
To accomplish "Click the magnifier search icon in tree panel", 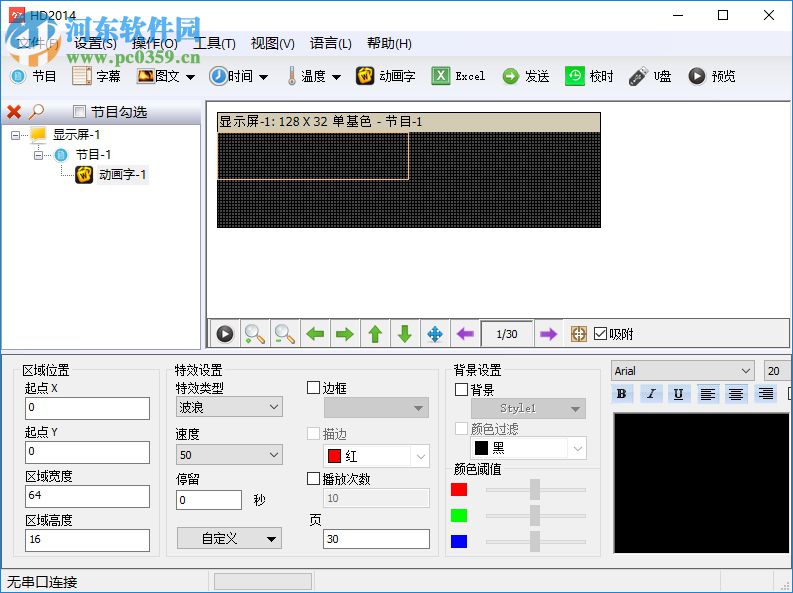I will [x=36, y=112].
